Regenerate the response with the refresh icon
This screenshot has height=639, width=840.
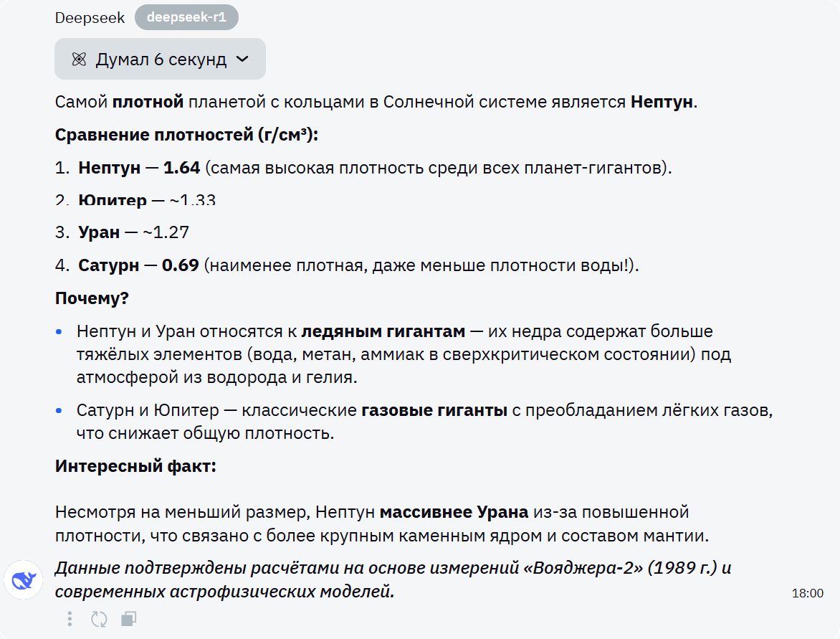pyautogui.click(x=99, y=618)
